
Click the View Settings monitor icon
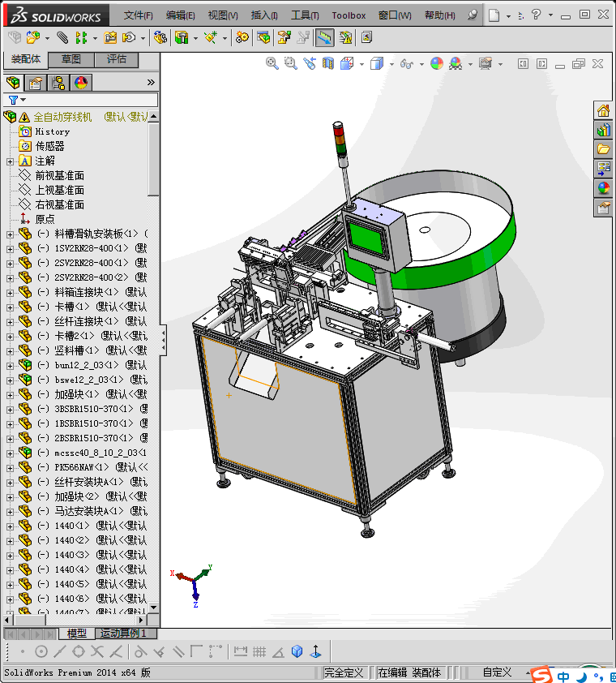point(486,63)
